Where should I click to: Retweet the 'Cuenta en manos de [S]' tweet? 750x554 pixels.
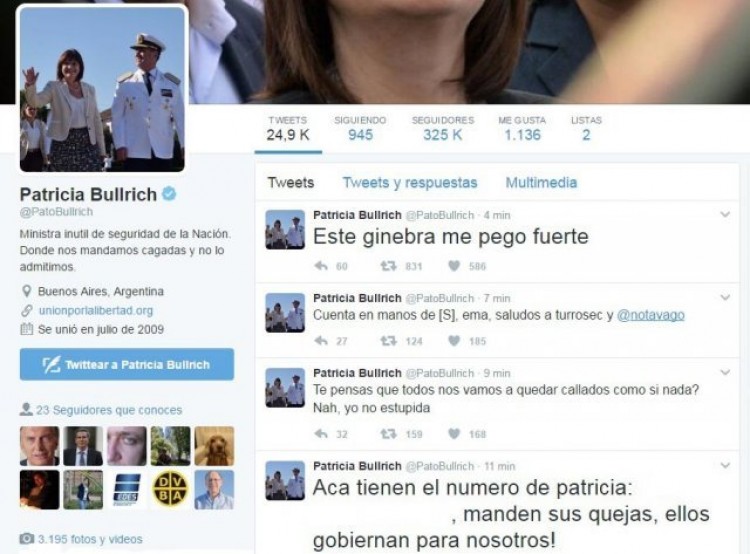click(388, 341)
